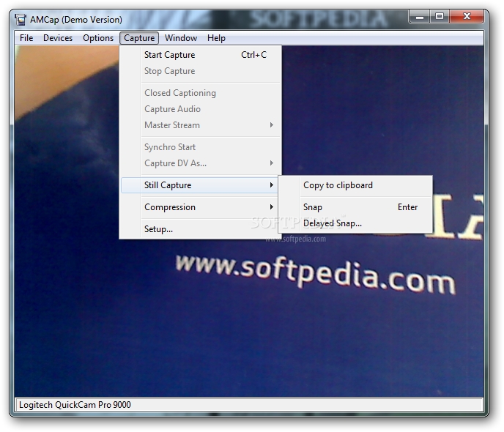Open the File menu
Viewport: 504px width, 432px height.
click(26, 38)
